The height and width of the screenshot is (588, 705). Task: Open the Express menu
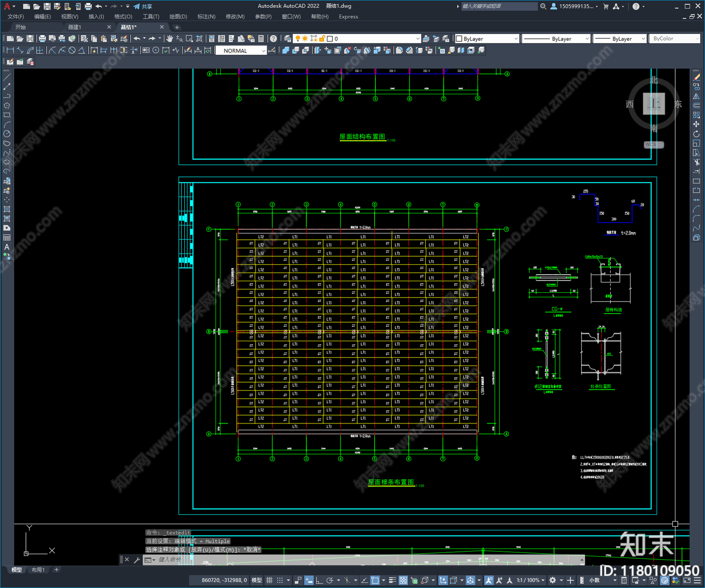(x=349, y=17)
